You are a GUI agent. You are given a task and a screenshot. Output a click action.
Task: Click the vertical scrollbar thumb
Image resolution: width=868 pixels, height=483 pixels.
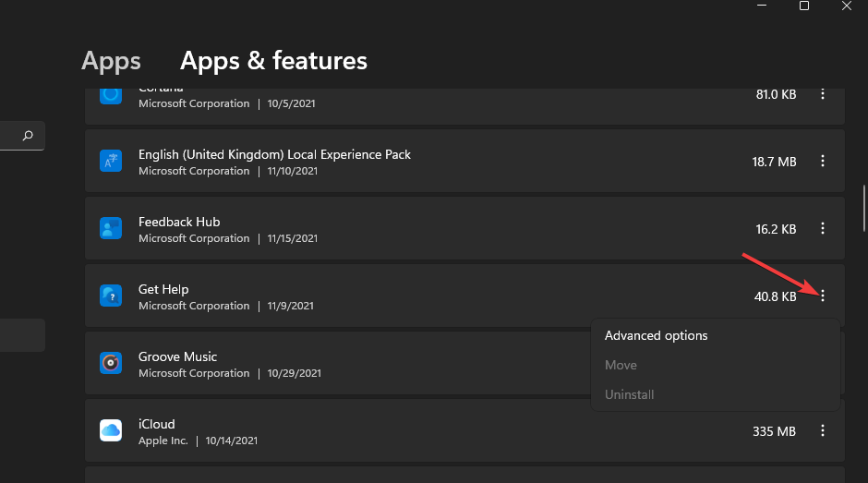pos(864,209)
